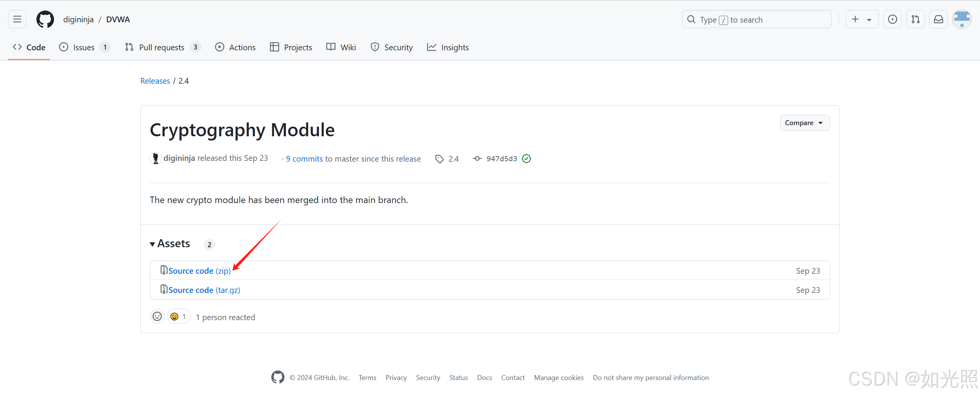The image size is (980, 395).
Task: Switch to the Actions tab
Action: [x=235, y=47]
